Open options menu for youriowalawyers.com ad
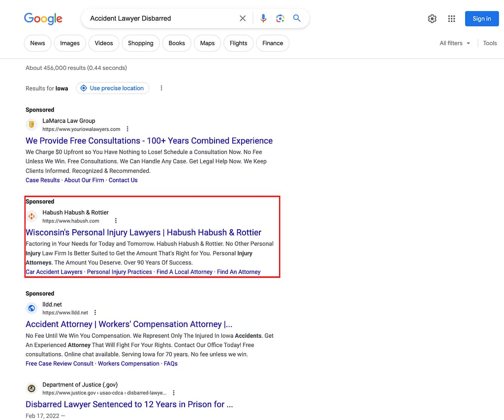Image resolution: width=504 pixels, height=420 pixels. 127,129
